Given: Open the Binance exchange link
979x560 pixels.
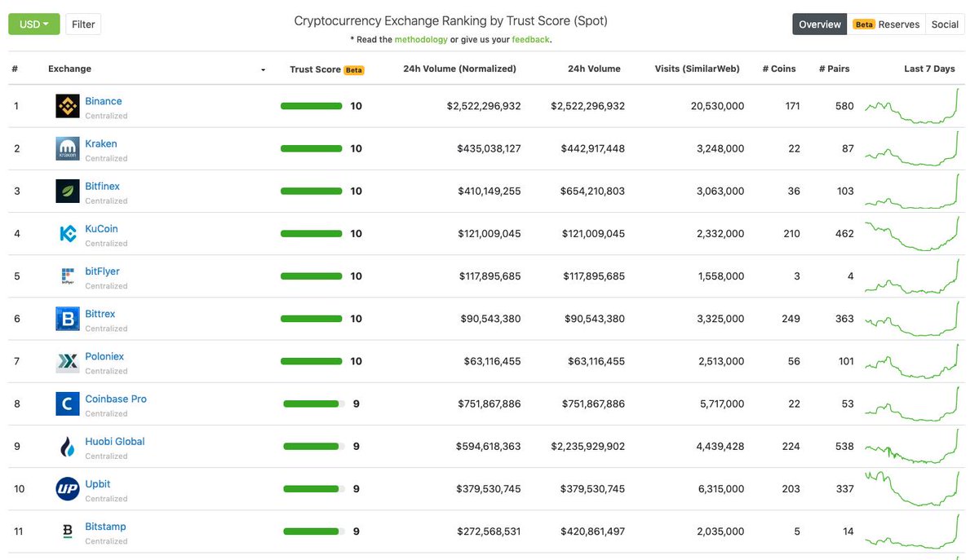Looking at the screenshot, I should point(104,101).
